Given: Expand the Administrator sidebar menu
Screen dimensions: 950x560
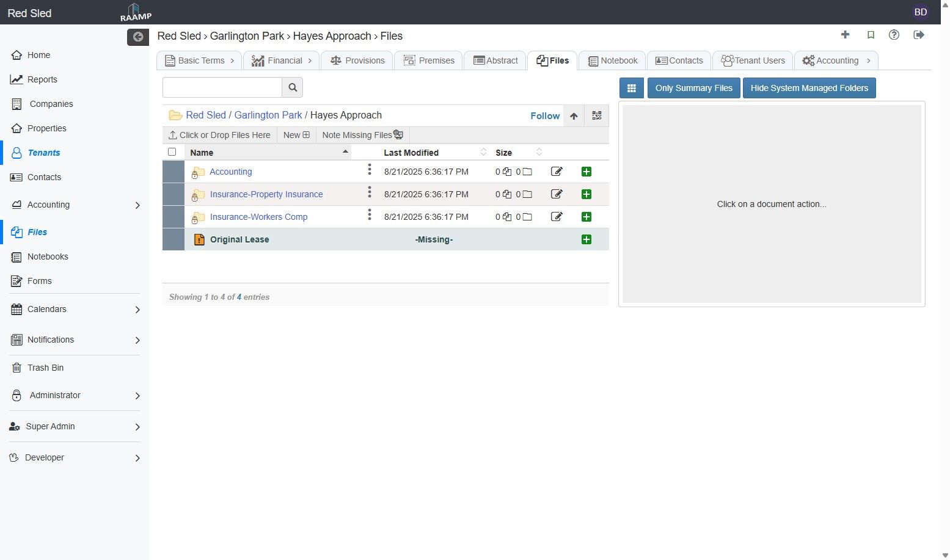Looking at the screenshot, I should coord(137,396).
